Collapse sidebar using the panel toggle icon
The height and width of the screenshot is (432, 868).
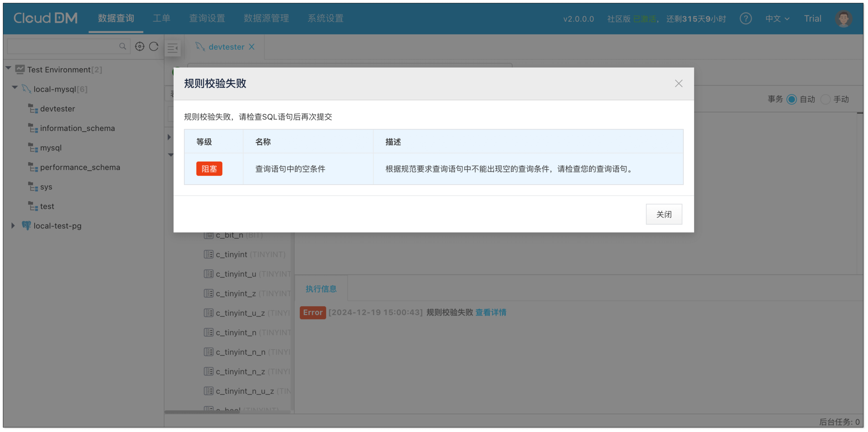[x=173, y=48]
